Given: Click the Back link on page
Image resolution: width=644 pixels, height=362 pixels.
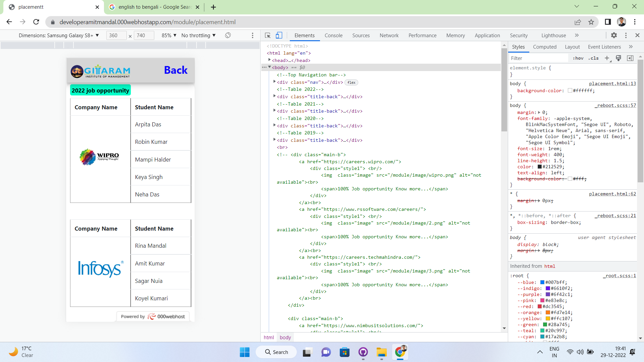Looking at the screenshot, I should (176, 70).
